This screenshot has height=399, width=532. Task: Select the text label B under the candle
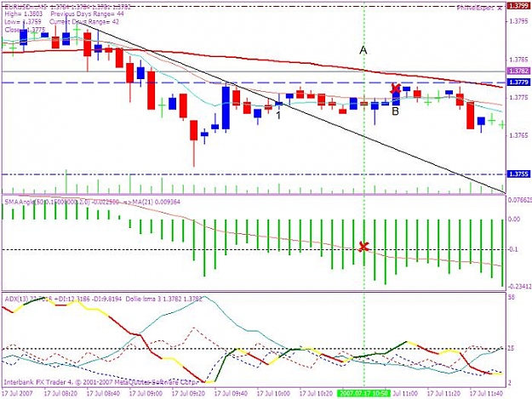tap(395, 111)
